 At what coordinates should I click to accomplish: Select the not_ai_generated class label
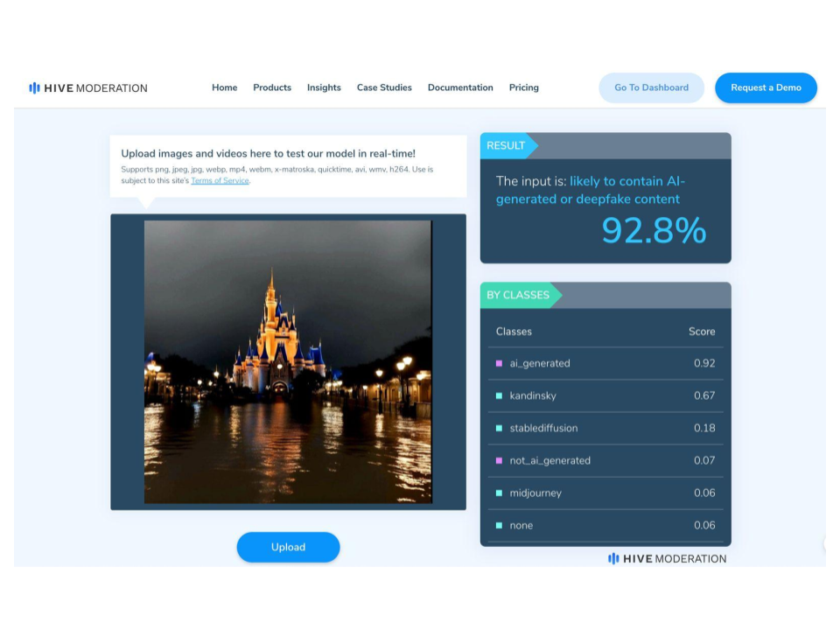(550, 461)
